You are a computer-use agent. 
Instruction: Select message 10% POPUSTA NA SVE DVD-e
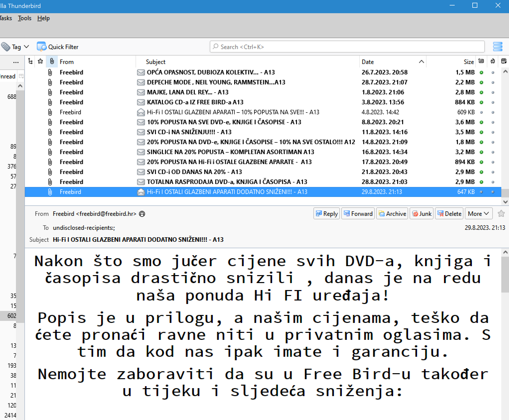coord(263,122)
